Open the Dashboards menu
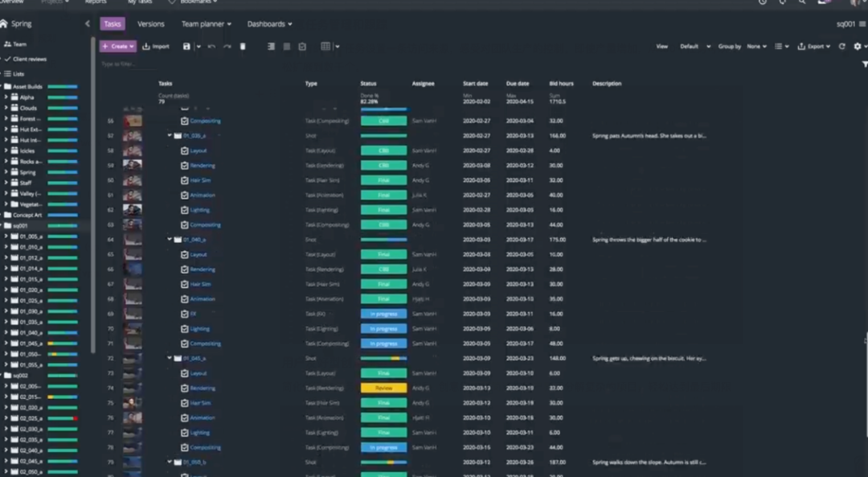This screenshot has height=477, width=868. coord(269,24)
